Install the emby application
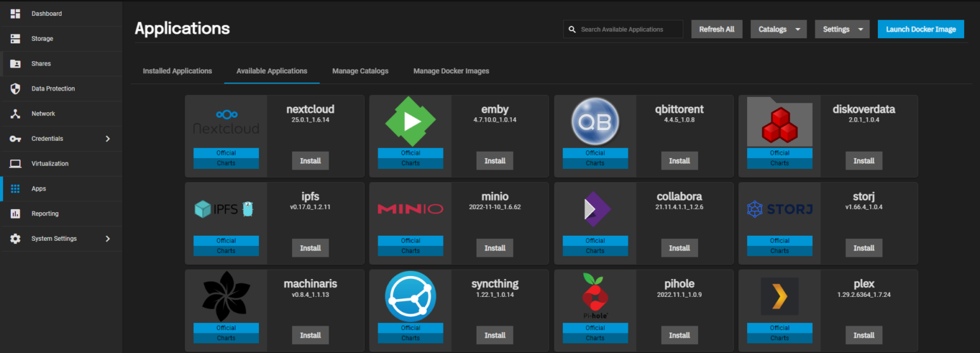 coord(495,161)
